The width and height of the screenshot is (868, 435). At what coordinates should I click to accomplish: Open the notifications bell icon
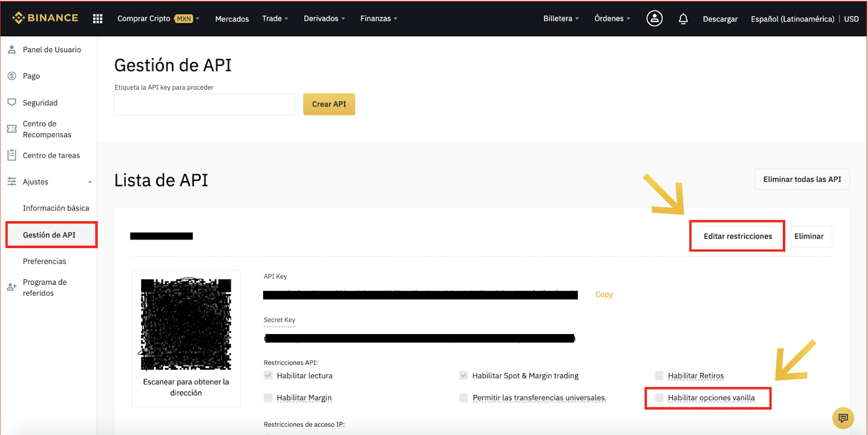[683, 18]
